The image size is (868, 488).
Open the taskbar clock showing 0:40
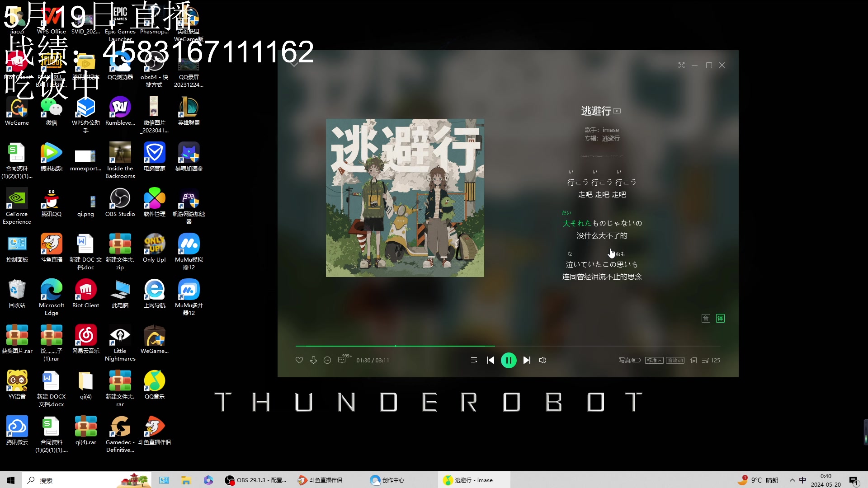(x=826, y=480)
